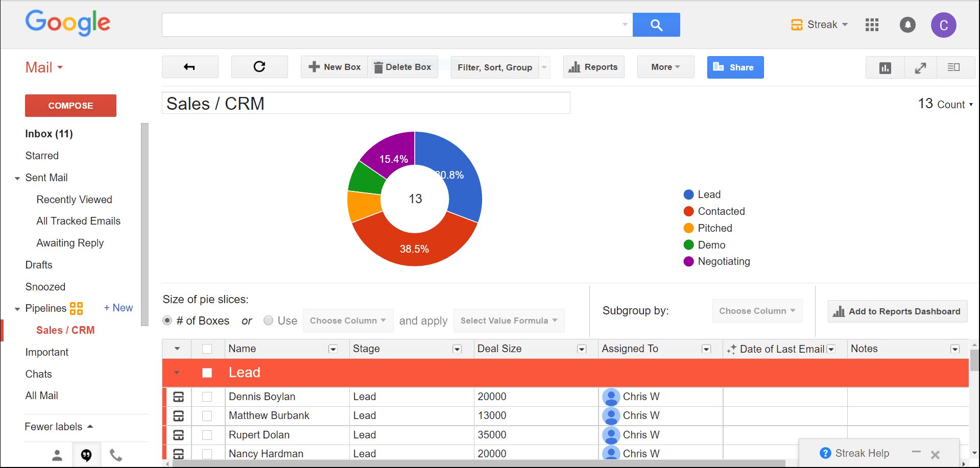Check the box for Matthew Burbank row
The image size is (980, 468).
coord(207,416)
